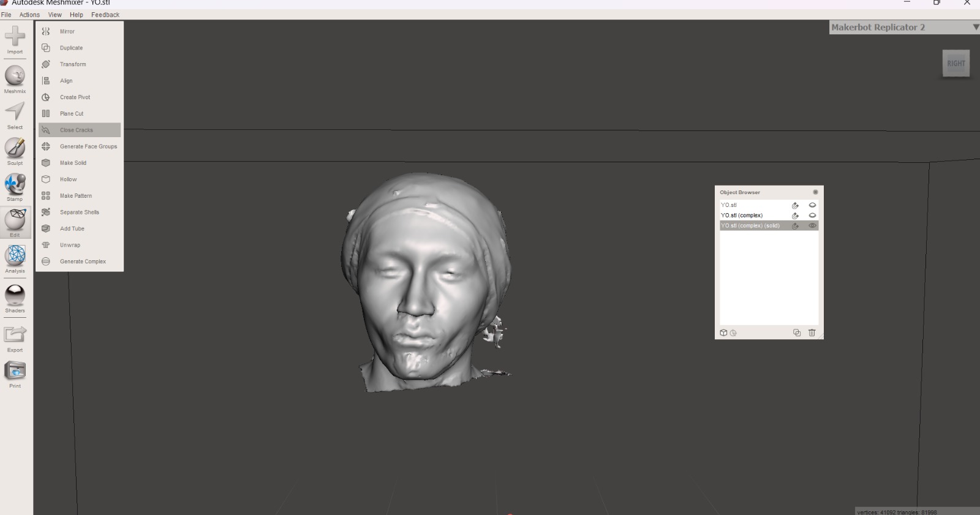This screenshot has width=980, height=515.
Task: Click the RIGHT view cube
Action: (956, 64)
